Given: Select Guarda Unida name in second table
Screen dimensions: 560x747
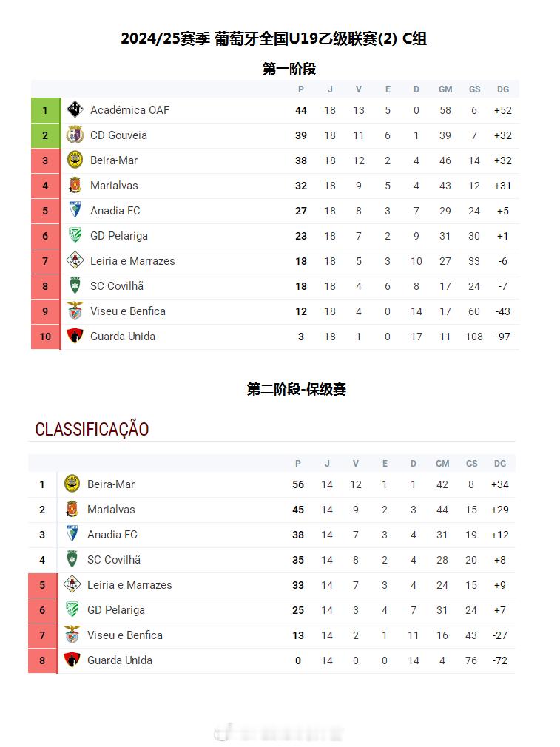Looking at the screenshot, I should click(x=120, y=660).
